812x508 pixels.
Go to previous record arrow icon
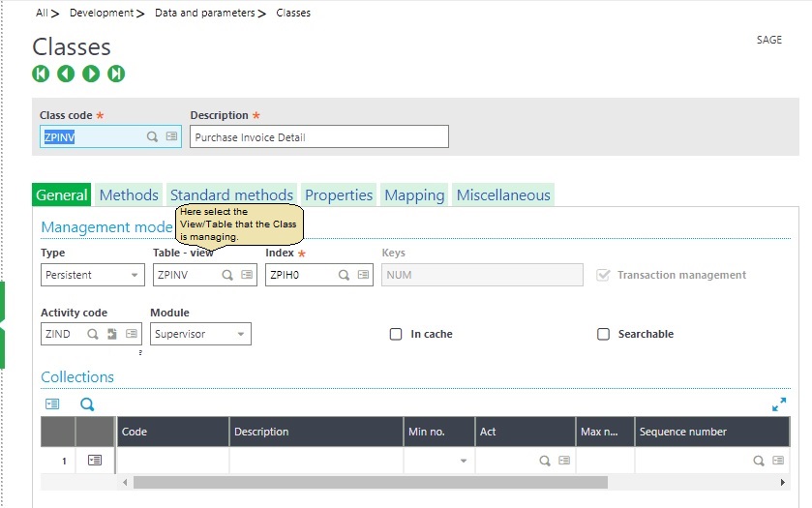[66, 74]
